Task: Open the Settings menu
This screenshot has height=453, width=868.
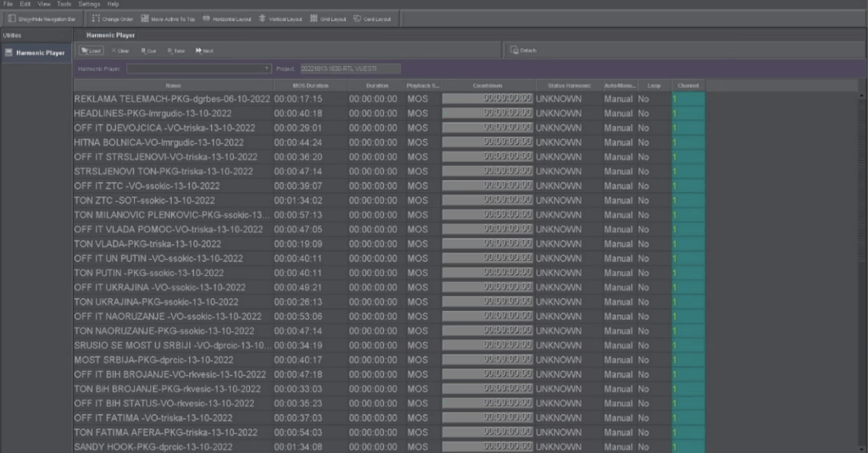Action: (89, 4)
